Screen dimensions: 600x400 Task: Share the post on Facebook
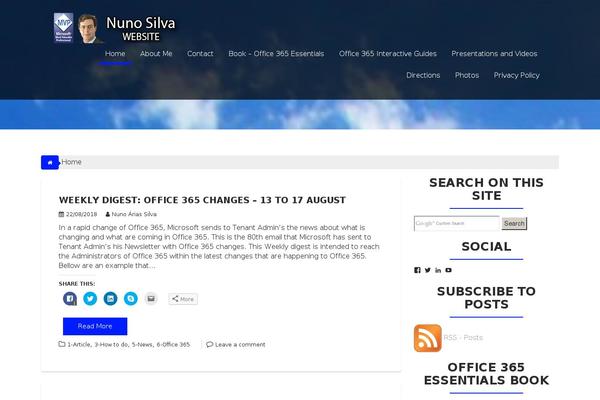(x=70, y=299)
